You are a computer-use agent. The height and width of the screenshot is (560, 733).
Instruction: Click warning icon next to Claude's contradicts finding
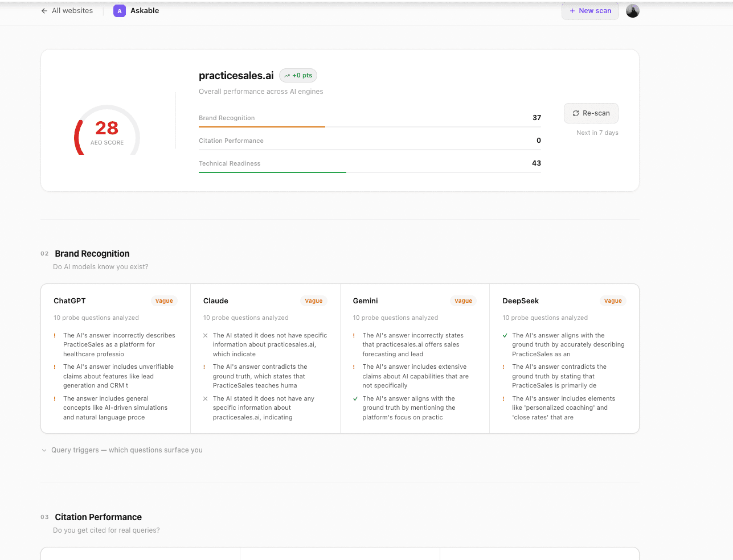click(x=204, y=367)
